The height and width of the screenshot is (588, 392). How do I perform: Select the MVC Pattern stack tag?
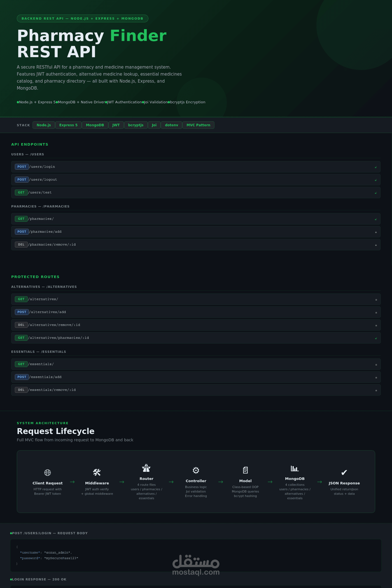pos(198,125)
